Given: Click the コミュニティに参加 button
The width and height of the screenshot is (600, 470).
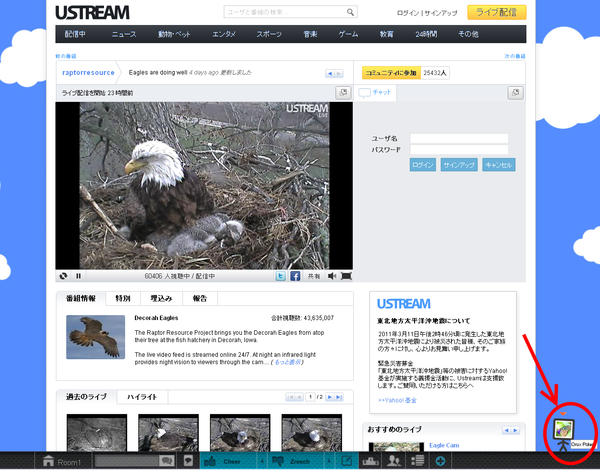Looking at the screenshot, I should tap(391, 73).
